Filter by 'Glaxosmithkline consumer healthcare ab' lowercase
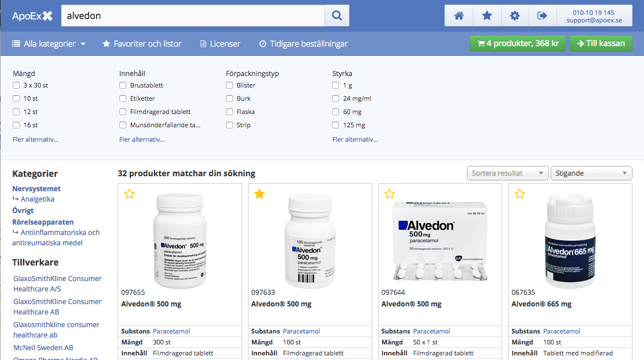The height and width of the screenshot is (360, 644). (57, 329)
